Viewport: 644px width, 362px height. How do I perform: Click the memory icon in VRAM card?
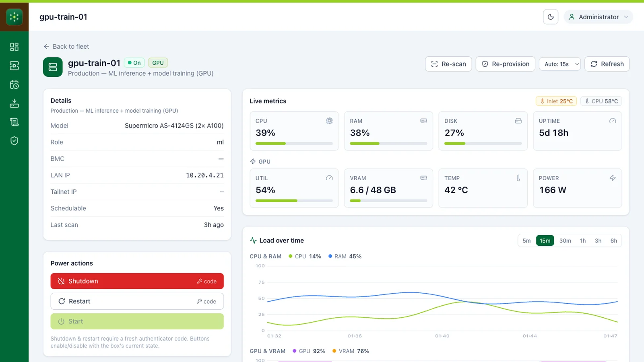click(424, 178)
